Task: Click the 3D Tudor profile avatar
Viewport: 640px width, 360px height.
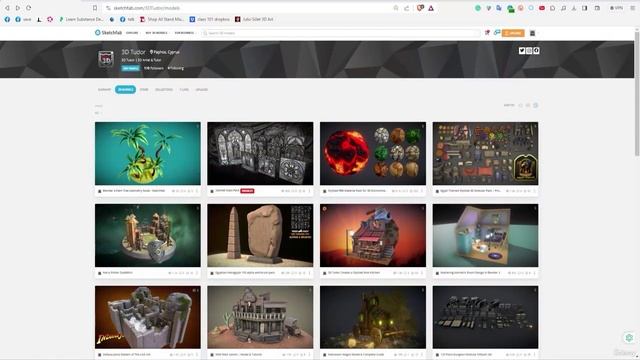Action: point(106,59)
